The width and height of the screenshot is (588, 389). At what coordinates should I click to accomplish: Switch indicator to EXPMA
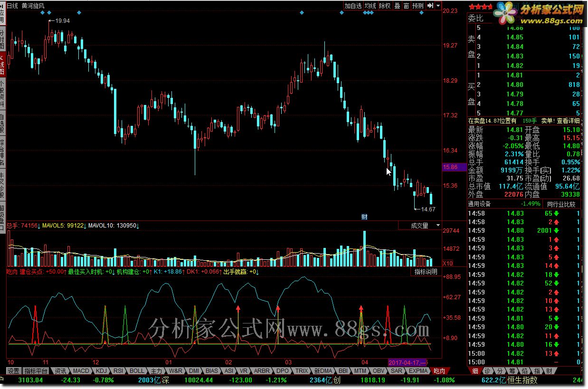tap(418, 371)
